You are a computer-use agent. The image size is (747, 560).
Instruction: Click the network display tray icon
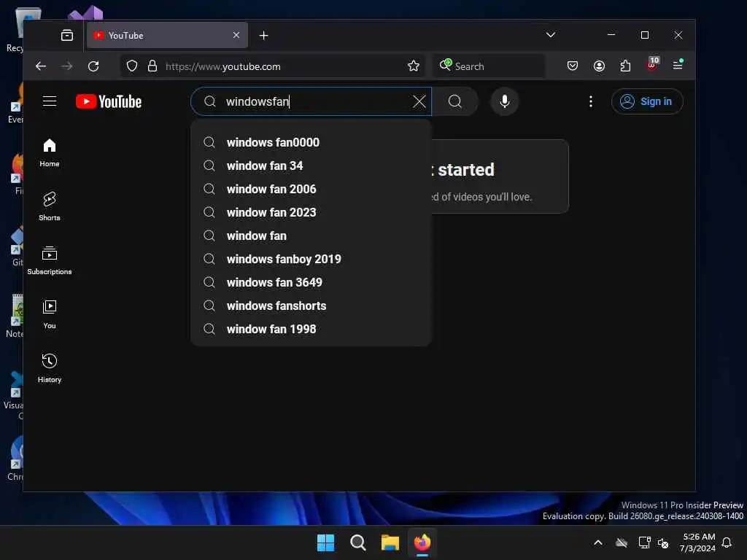[644, 542]
